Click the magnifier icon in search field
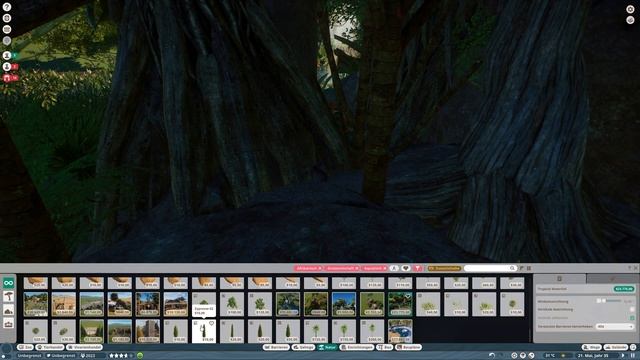Viewport: 640px width, 360px height. point(512,268)
